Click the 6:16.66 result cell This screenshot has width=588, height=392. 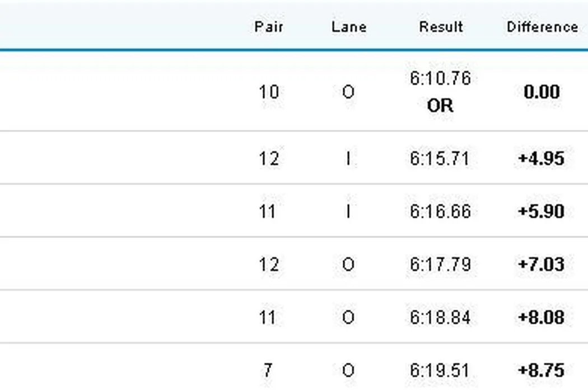440,212
